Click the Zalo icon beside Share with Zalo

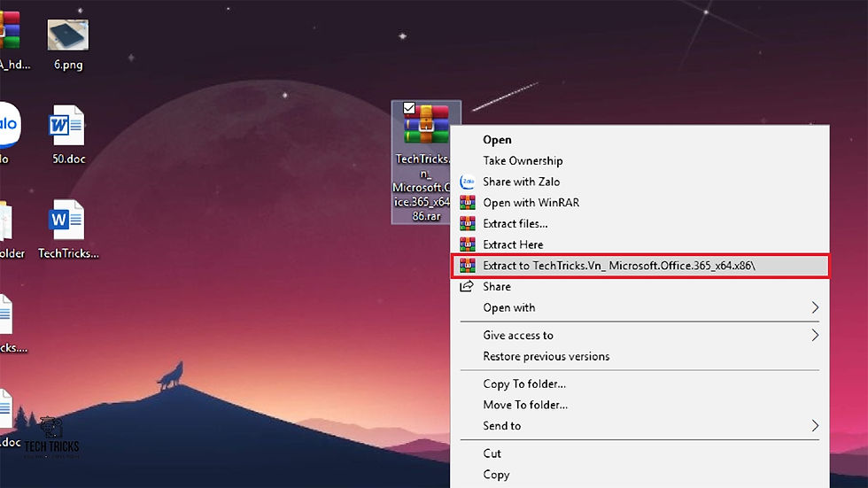pyautogui.click(x=468, y=182)
